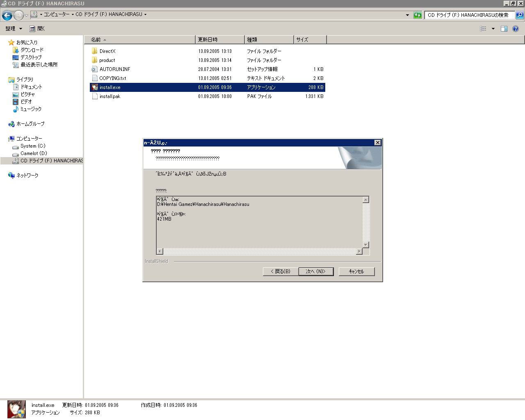Open Explorer help with the question mark icon

(516, 29)
